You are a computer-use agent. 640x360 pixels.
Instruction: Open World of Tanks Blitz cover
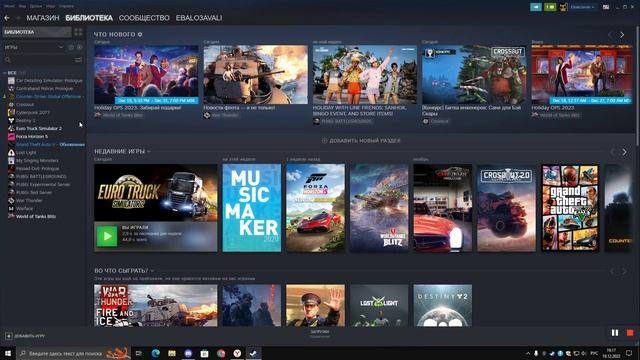pos(379,208)
